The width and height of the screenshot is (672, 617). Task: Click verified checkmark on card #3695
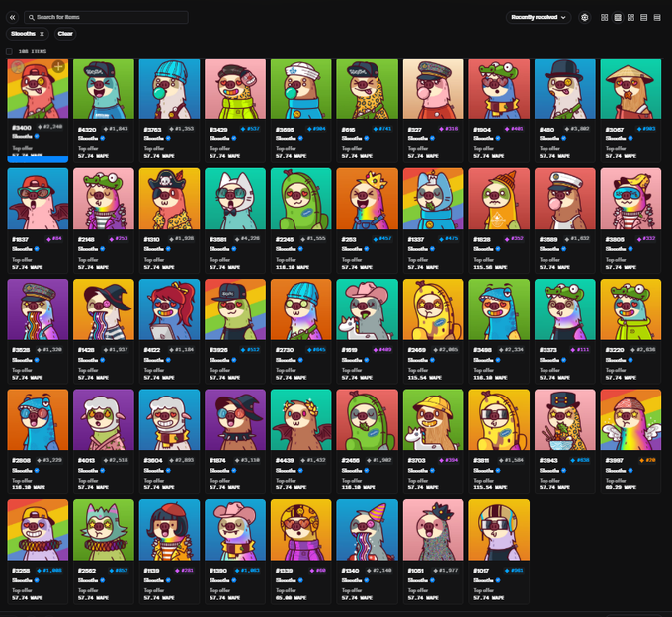[x=300, y=138]
